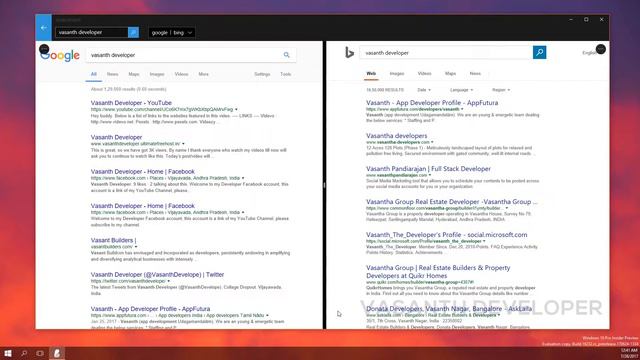Open Vasanth Developer Twitter result link
This screenshot has width=640, height=360.
157,274
